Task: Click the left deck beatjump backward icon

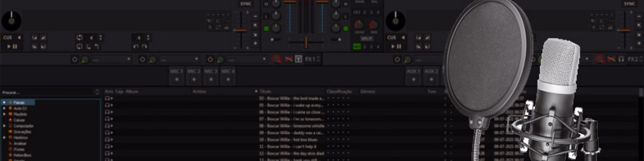Action: coord(136,47)
